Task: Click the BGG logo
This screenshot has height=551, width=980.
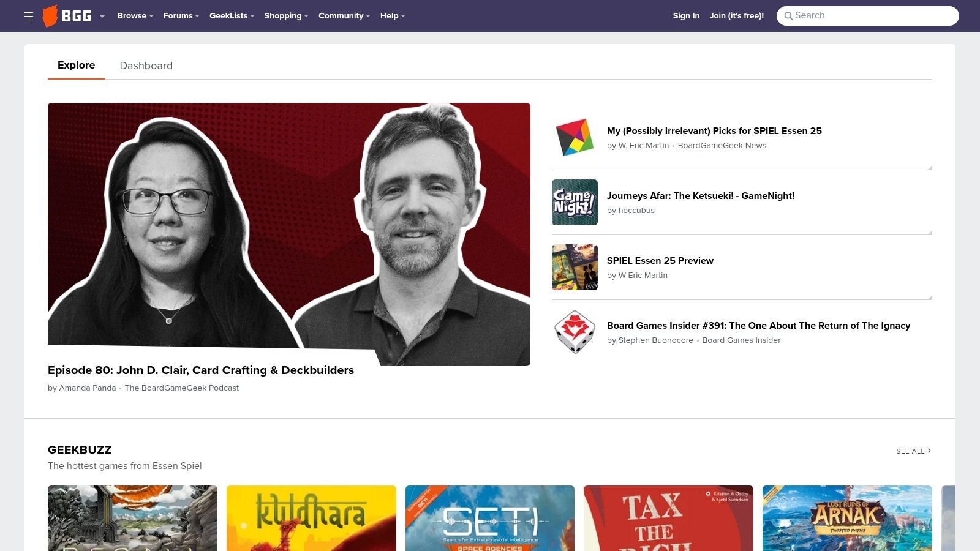Action: 67,16
